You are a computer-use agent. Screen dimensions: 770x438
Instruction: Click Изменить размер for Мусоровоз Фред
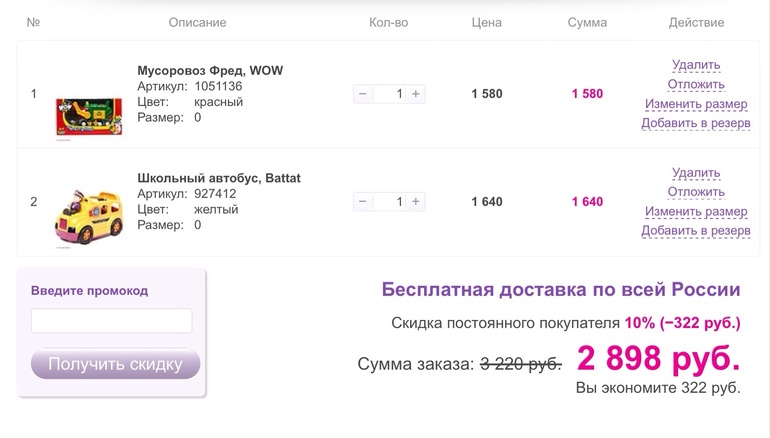tap(696, 104)
